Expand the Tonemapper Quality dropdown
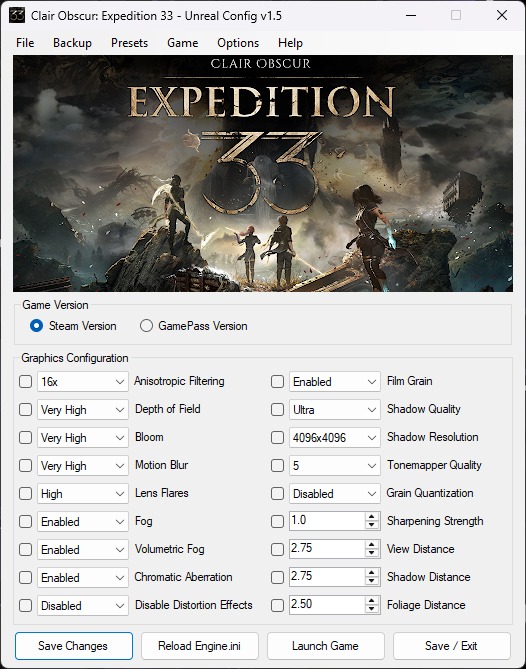This screenshot has height=669, width=526. click(334, 465)
